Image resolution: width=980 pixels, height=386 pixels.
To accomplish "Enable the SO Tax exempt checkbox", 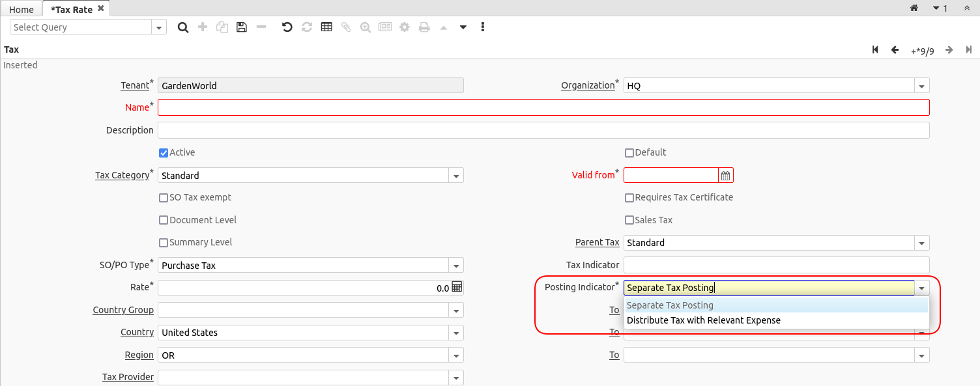I will click(x=164, y=198).
